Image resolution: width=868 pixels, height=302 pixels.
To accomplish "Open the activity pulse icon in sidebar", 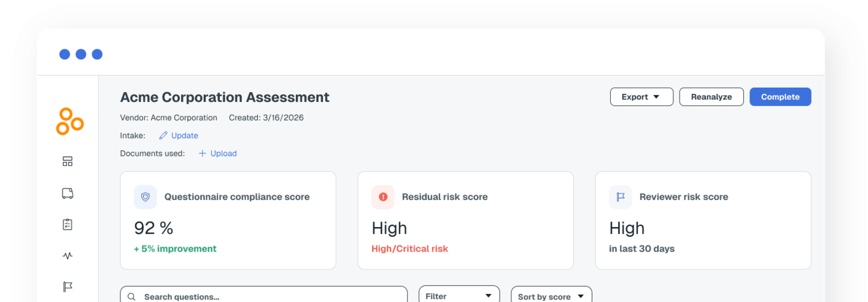I will 68,256.
